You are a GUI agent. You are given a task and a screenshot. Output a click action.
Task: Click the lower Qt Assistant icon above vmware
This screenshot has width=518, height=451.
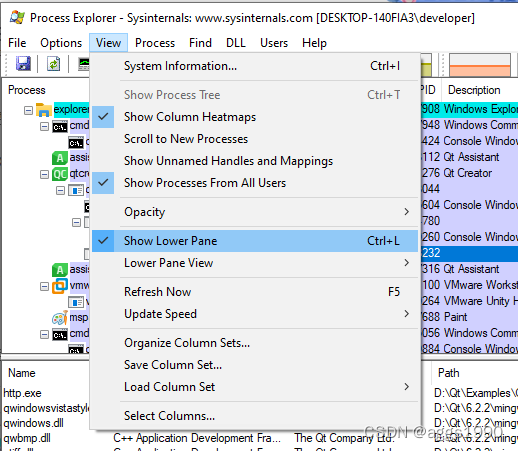[60, 270]
